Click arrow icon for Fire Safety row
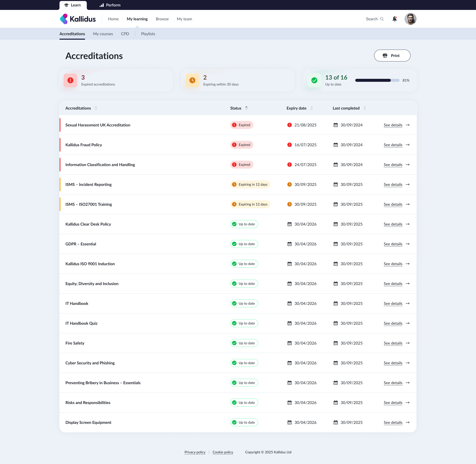The width and height of the screenshot is (476, 464). coord(407,343)
